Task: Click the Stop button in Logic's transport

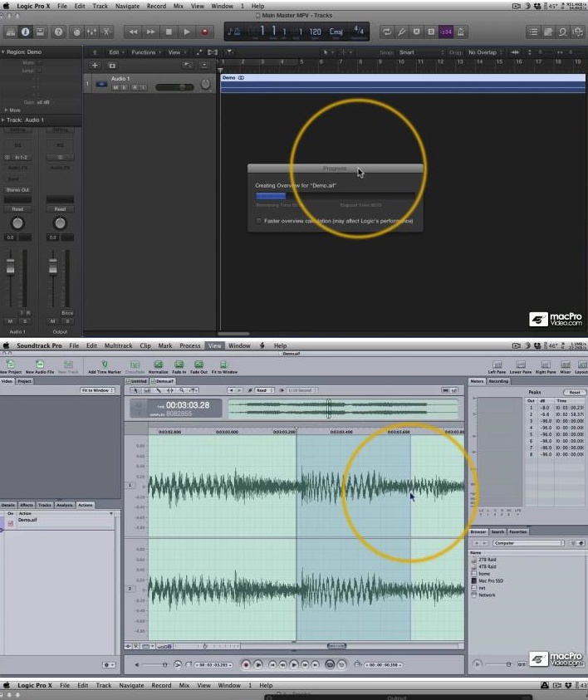Action: point(169,32)
